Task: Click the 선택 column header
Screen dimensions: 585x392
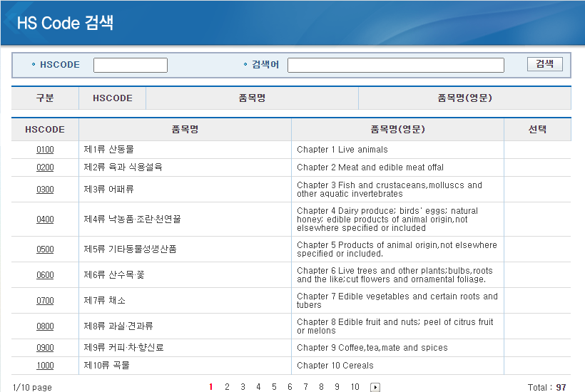Action: tap(538, 129)
